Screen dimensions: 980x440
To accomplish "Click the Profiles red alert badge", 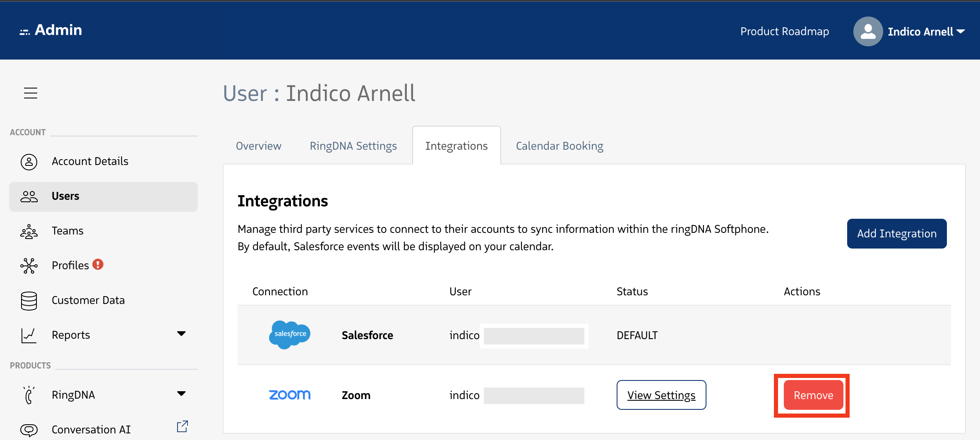I will click(x=98, y=264).
